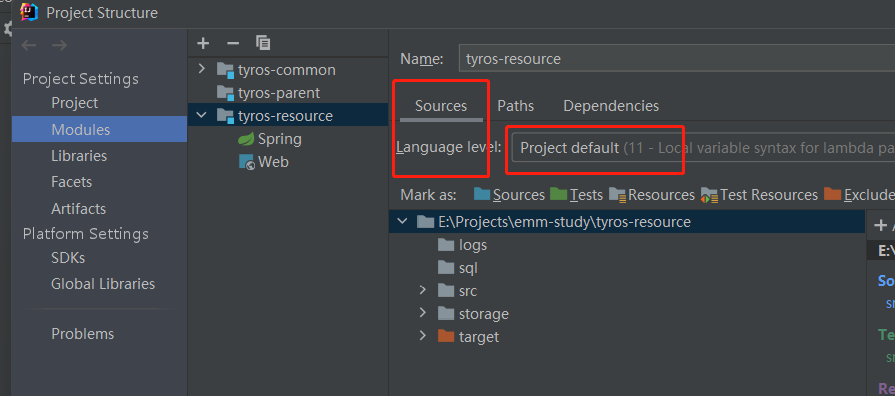Mark folder as Sources

509,195
